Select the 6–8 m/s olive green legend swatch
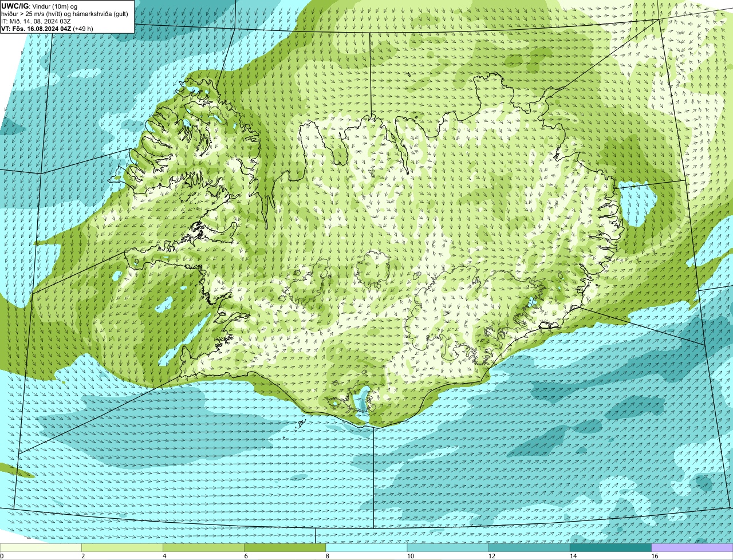The image size is (733, 560). (285, 548)
